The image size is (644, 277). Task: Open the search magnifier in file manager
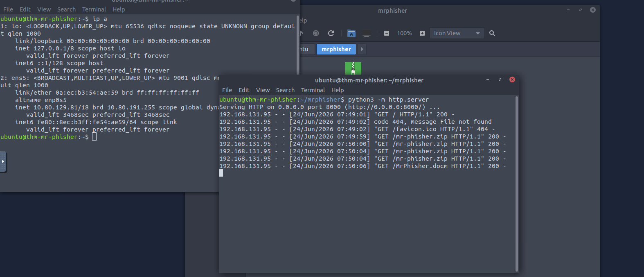pyautogui.click(x=492, y=33)
